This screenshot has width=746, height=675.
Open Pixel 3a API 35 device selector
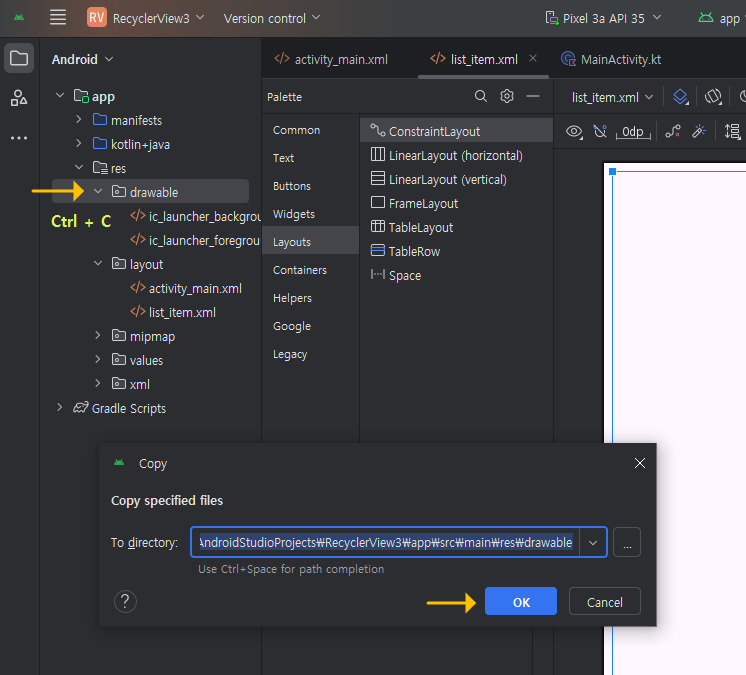(603, 18)
